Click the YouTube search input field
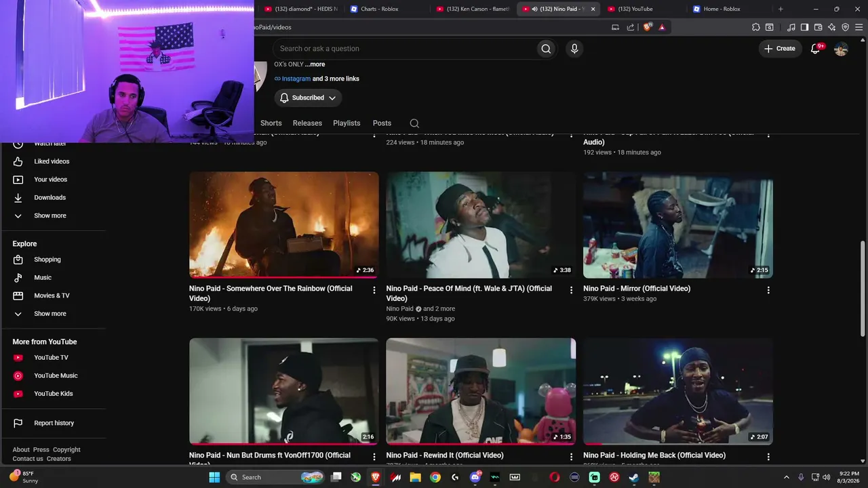The image size is (868, 488). point(405,49)
